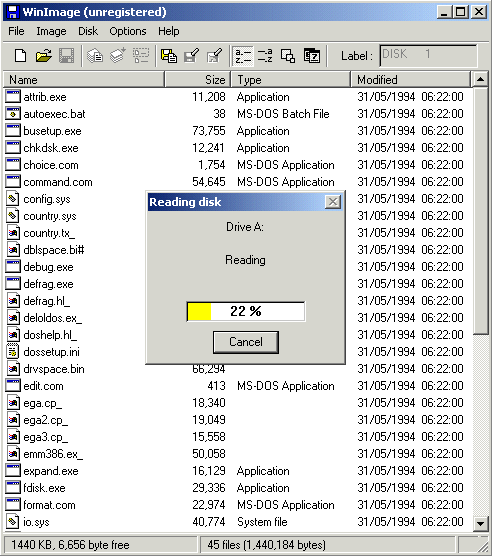This screenshot has width=492, height=556.
Task: Click the Extract files icon with plus
Action: [x=118, y=56]
